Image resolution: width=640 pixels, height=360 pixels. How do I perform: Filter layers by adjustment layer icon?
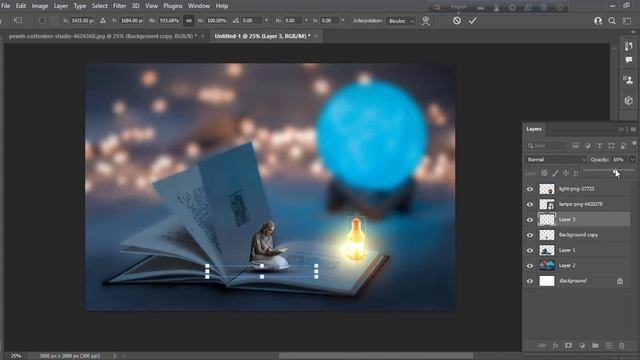(x=587, y=146)
